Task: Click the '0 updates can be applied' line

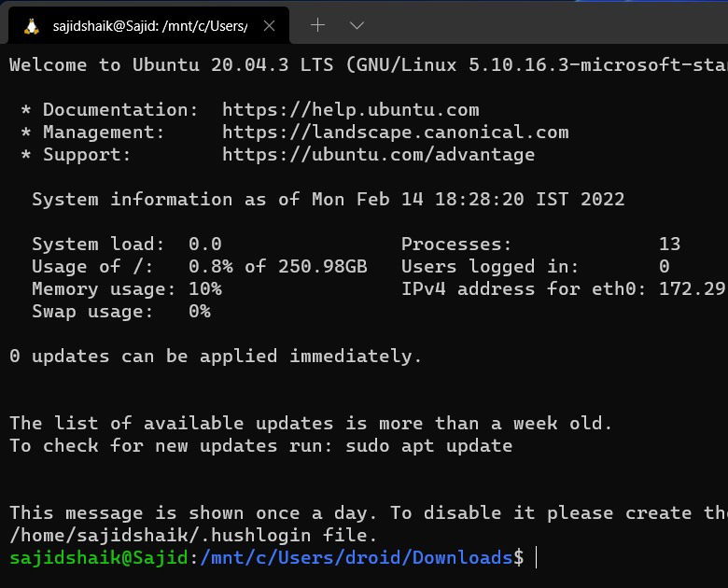Action: tap(216, 357)
